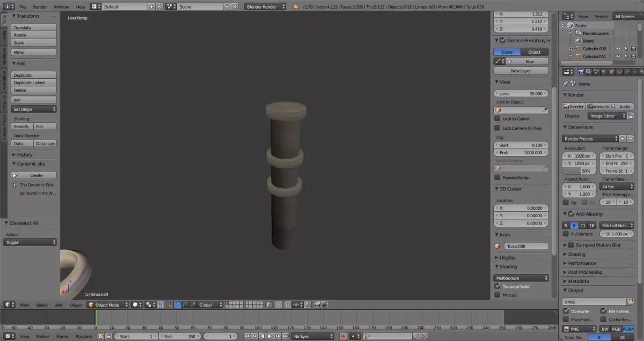The image size is (644, 341).
Task: Open the Window menu
Action: [61, 7]
